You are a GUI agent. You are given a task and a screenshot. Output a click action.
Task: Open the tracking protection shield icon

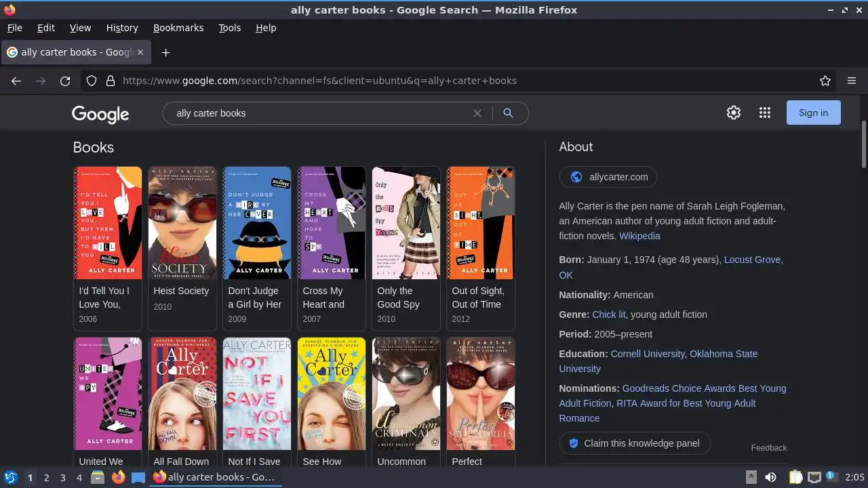click(x=92, y=81)
